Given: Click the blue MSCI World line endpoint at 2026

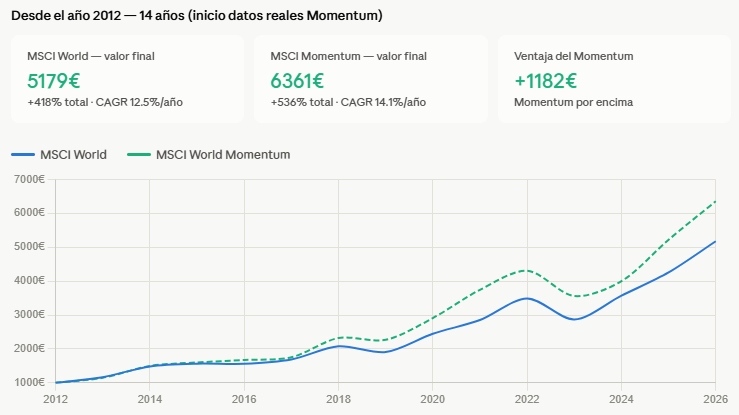Looking at the screenshot, I should pyautogui.click(x=715, y=242).
